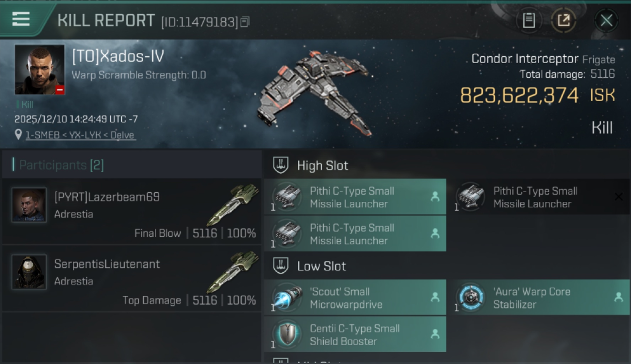Click the Participants tab header

pos(62,165)
